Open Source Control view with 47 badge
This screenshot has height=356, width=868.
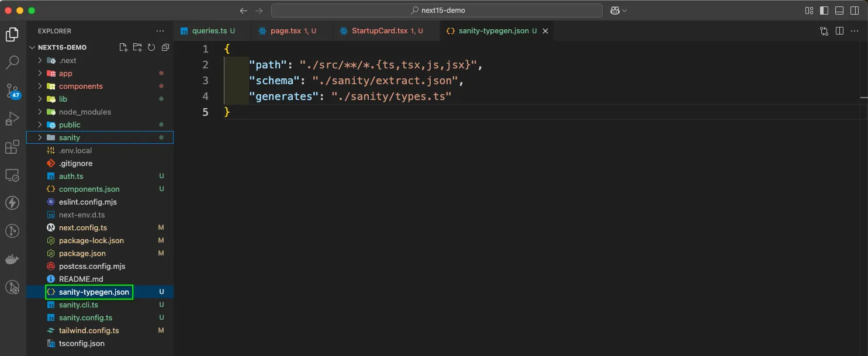click(12, 91)
